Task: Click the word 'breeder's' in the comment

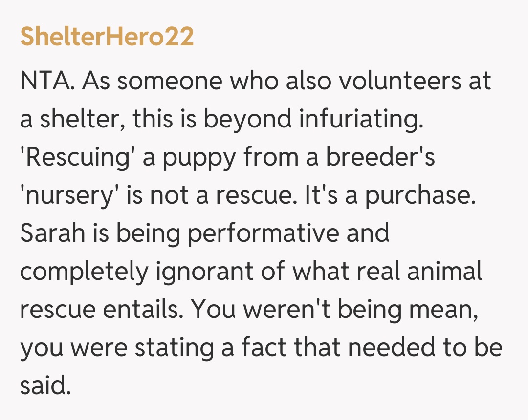Action: 380,158
